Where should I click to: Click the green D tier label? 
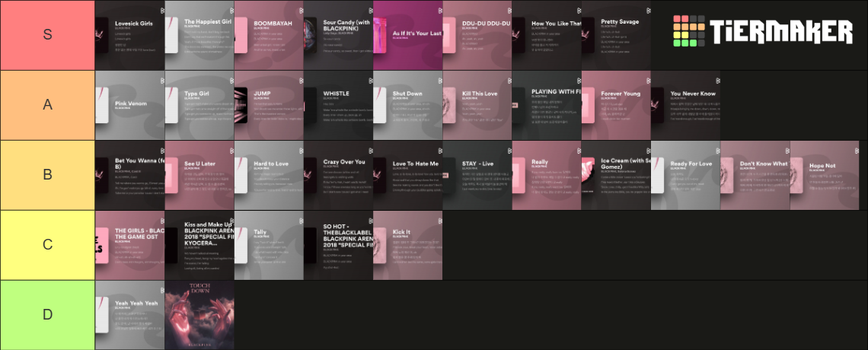click(x=48, y=315)
